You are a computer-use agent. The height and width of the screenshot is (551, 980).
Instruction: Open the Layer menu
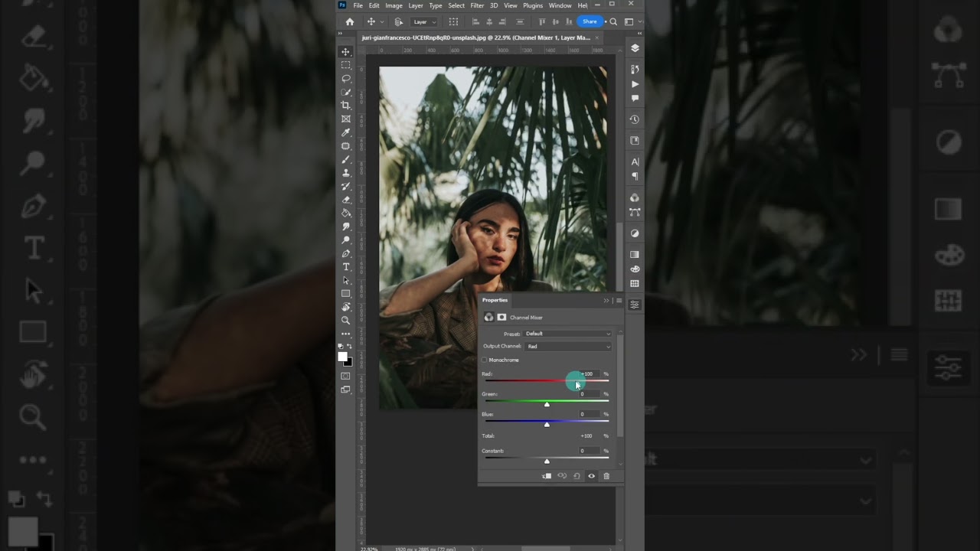tap(416, 5)
